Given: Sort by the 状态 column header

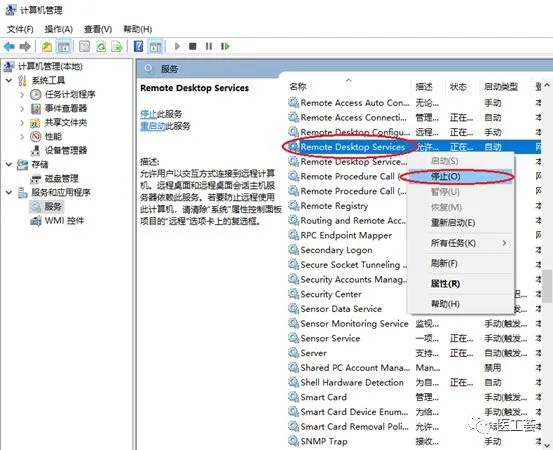Looking at the screenshot, I should (x=458, y=87).
